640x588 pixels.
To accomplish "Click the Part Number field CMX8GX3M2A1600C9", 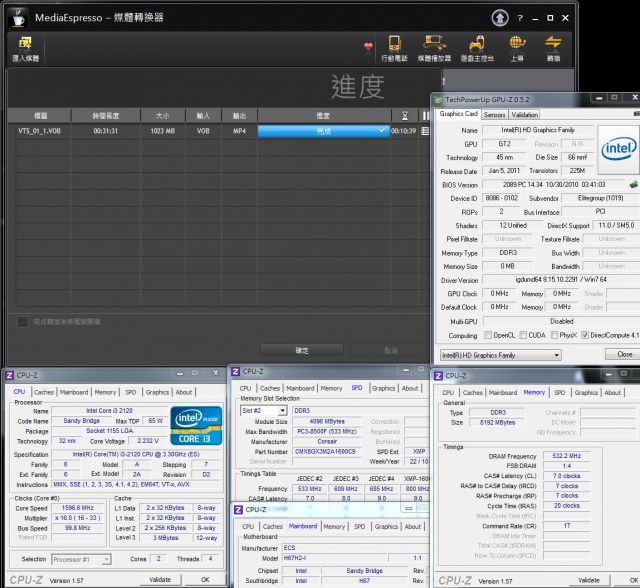I will point(326,452).
